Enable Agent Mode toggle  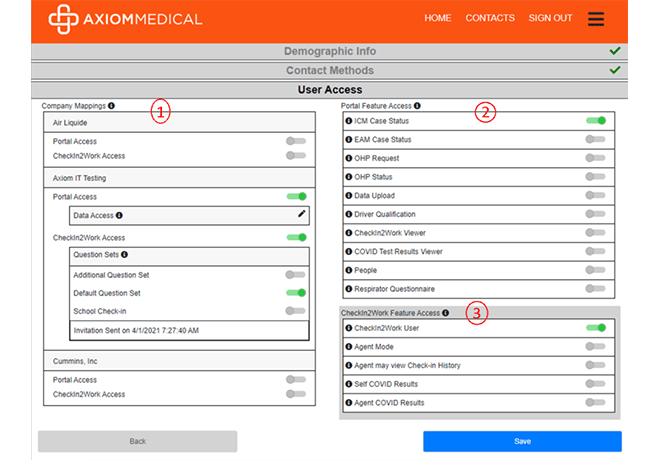tap(595, 346)
